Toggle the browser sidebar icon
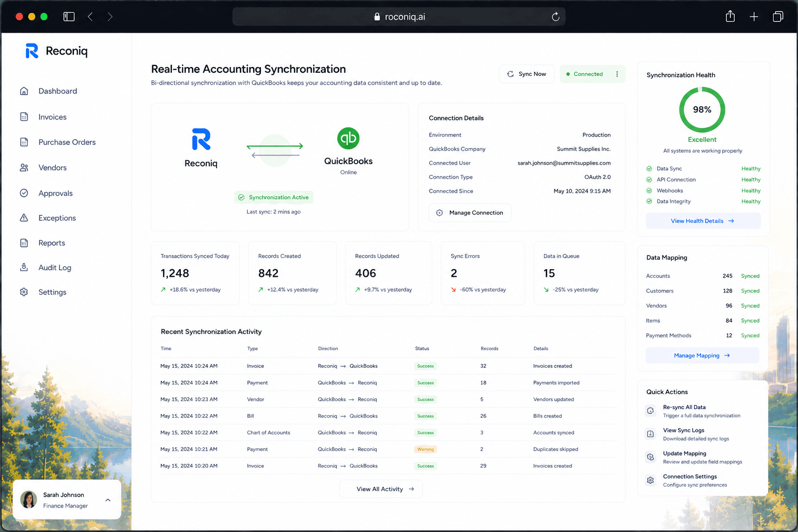798x532 pixels. 69,17
